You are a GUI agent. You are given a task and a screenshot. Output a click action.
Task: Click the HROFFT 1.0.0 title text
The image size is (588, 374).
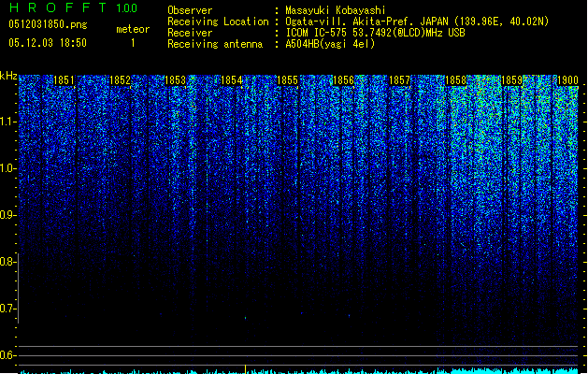[x=74, y=7]
